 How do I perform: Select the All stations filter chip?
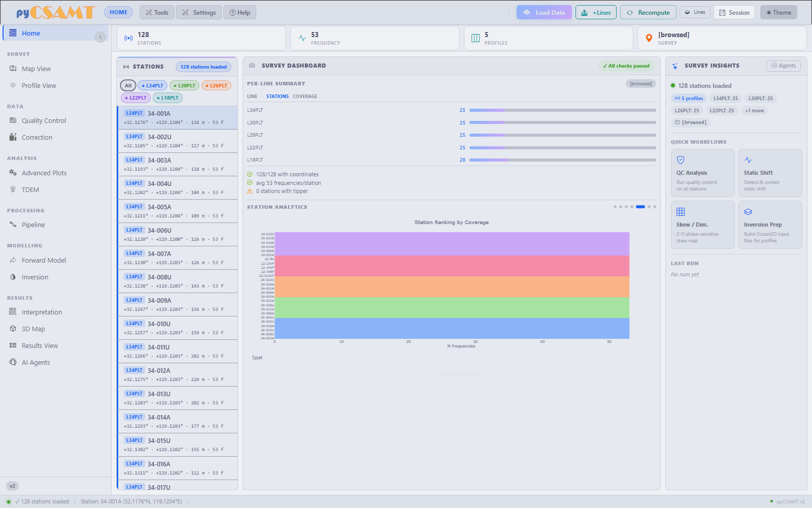pyautogui.click(x=128, y=85)
